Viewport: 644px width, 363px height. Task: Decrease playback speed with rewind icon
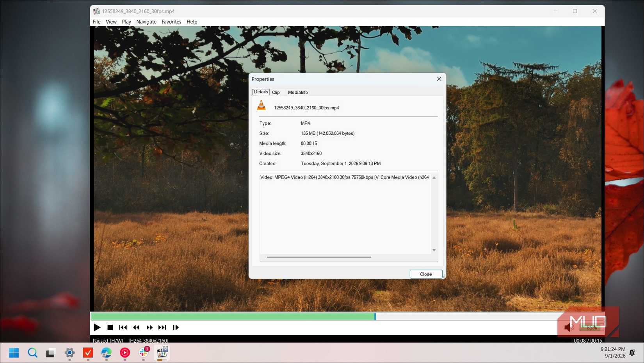pyautogui.click(x=136, y=327)
